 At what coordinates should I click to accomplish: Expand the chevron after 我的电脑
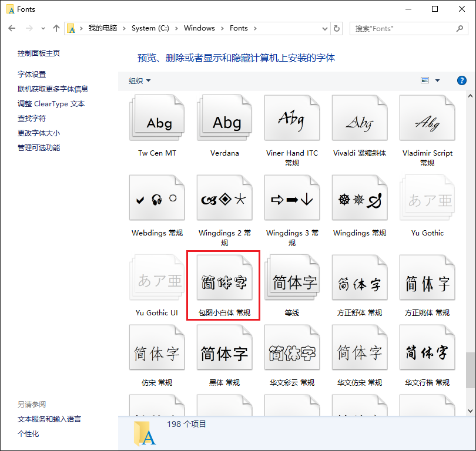point(124,29)
